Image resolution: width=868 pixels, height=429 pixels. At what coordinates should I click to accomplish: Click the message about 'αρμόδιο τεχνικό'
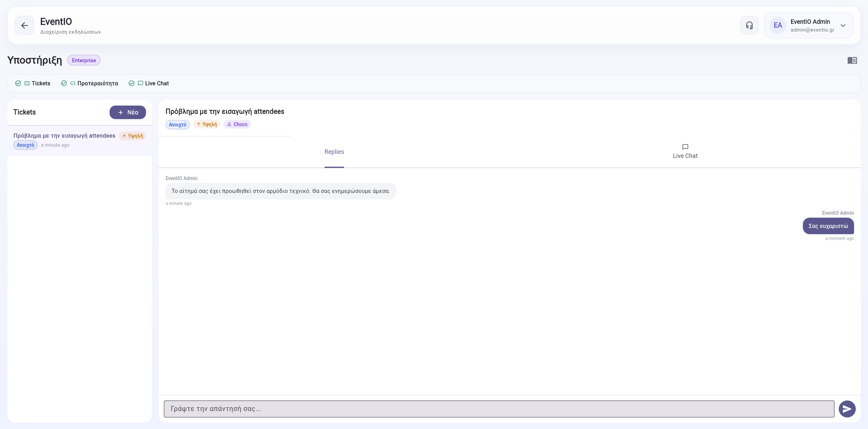280,191
